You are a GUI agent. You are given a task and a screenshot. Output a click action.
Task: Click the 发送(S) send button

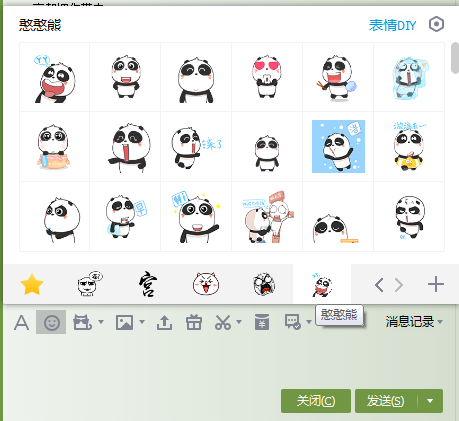coord(386,401)
